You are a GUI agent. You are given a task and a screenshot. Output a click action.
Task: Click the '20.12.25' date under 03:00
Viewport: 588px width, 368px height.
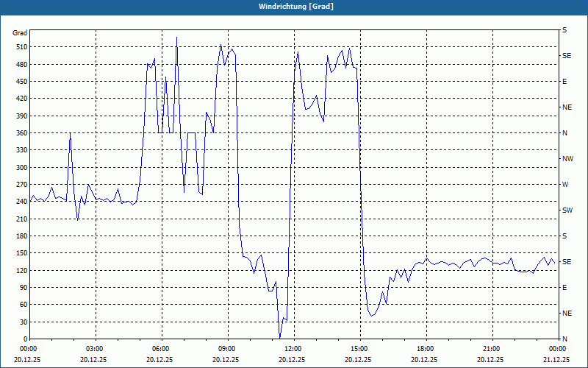point(93,359)
